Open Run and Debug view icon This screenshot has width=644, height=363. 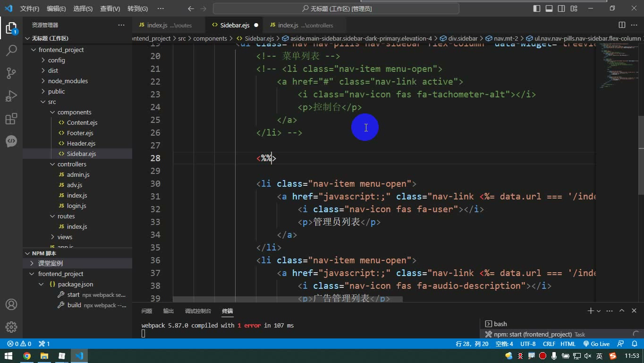pos(11,96)
